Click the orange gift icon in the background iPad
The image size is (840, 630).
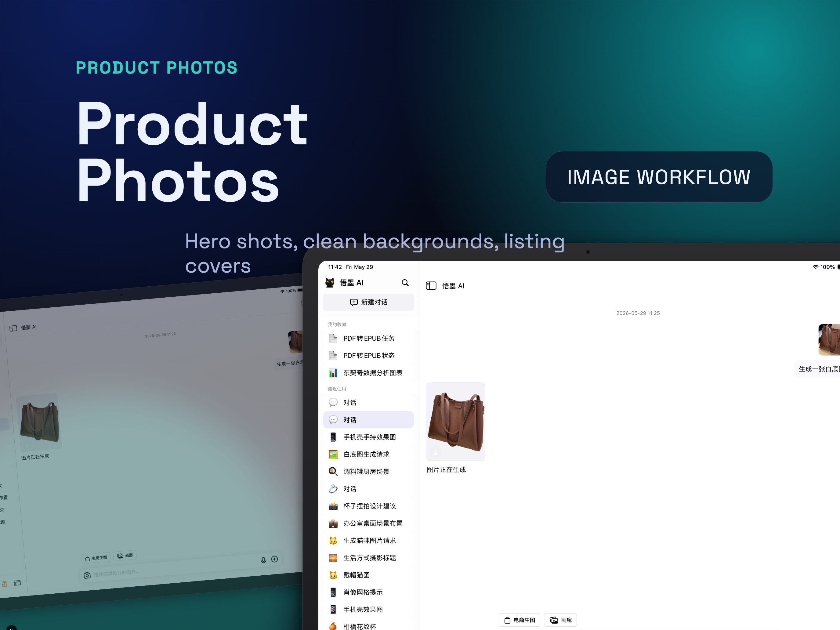pyautogui.click(x=5, y=584)
